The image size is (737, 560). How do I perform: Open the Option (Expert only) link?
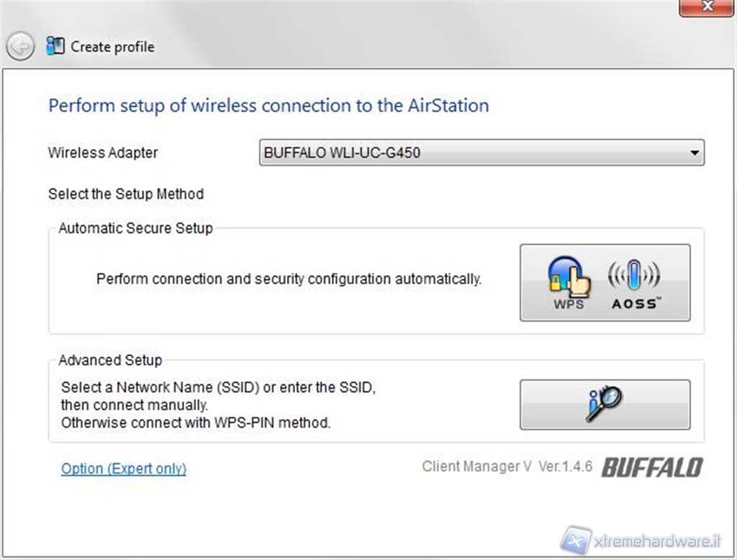pos(124,469)
